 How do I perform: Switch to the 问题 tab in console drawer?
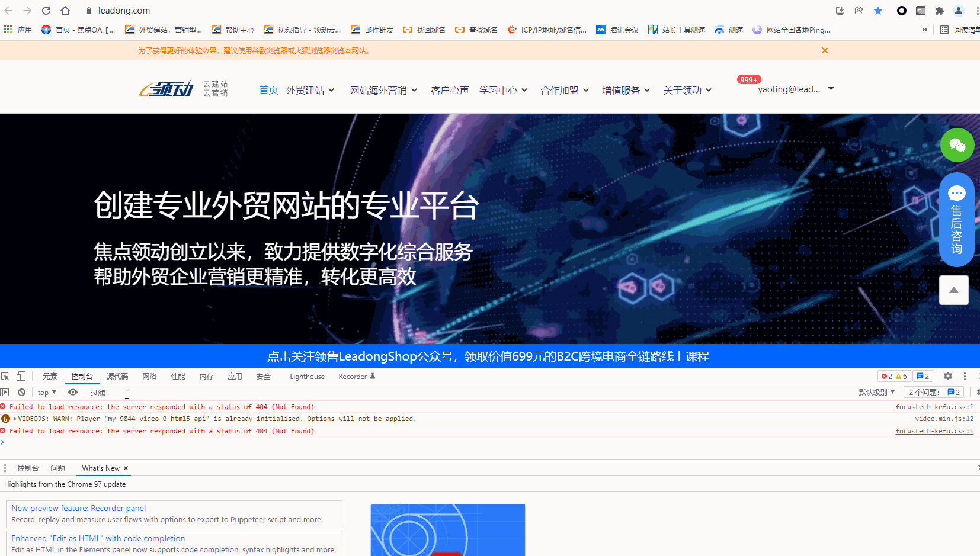(x=57, y=468)
